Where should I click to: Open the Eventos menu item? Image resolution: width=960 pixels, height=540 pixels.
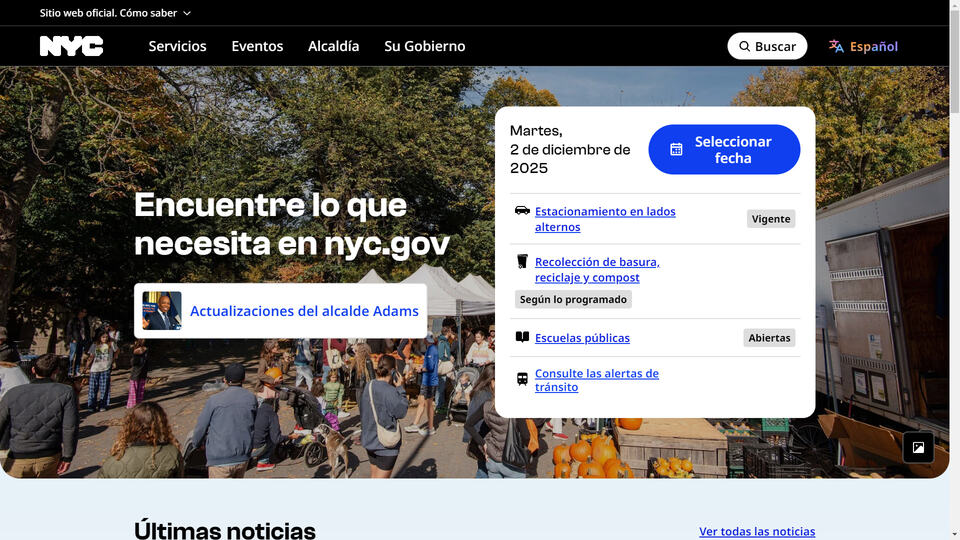[x=257, y=46]
